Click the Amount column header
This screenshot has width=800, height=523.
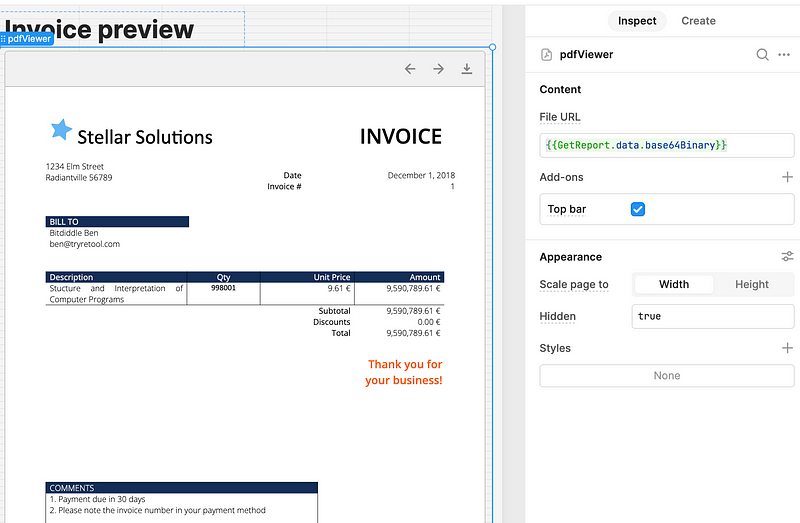(x=424, y=277)
